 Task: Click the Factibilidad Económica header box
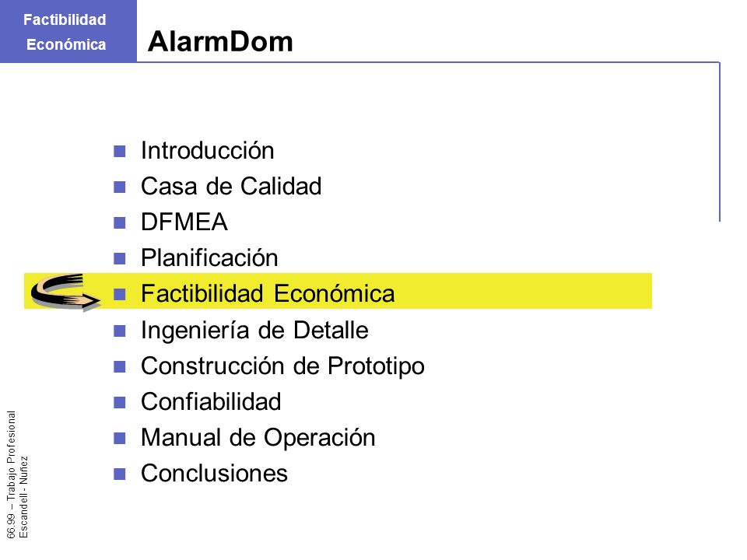pos(68,31)
